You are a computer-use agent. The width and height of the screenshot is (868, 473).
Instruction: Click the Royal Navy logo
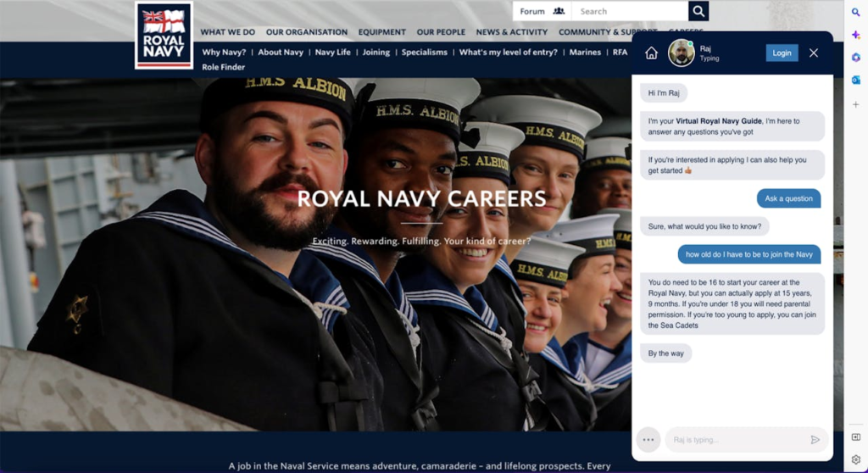[x=164, y=36]
